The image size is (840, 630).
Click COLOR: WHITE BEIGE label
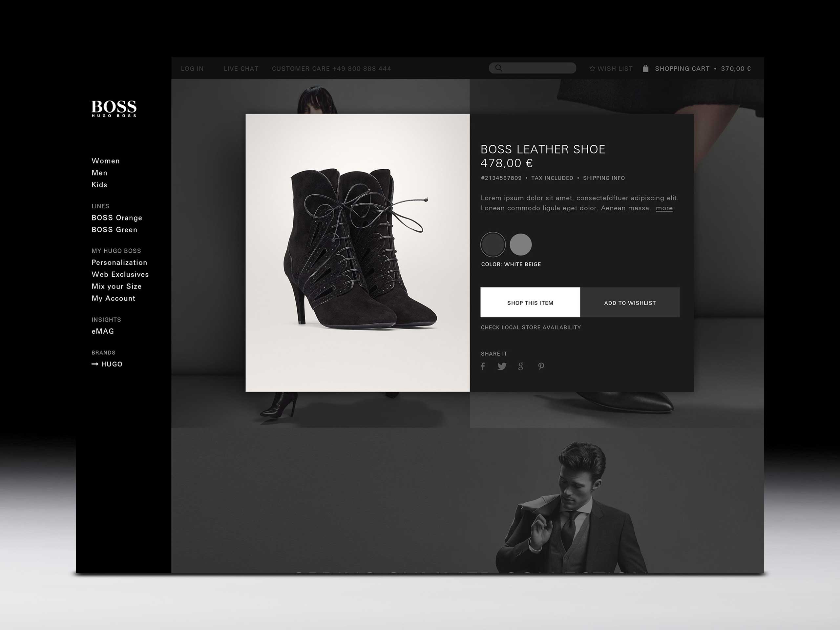(x=511, y=264)
